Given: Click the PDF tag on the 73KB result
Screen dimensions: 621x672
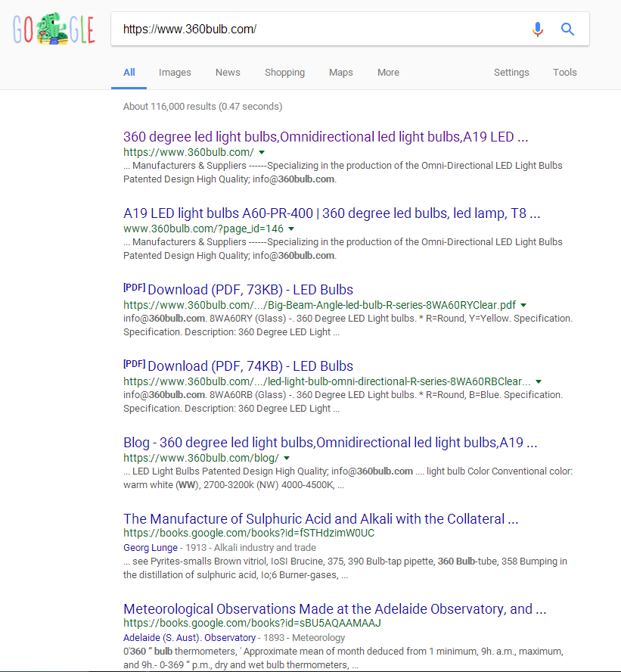Looking at the screenshot, I should [134, 287].
